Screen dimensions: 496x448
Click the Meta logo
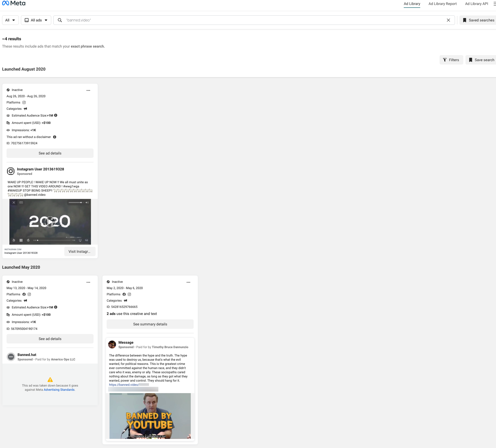coord(14,3)
